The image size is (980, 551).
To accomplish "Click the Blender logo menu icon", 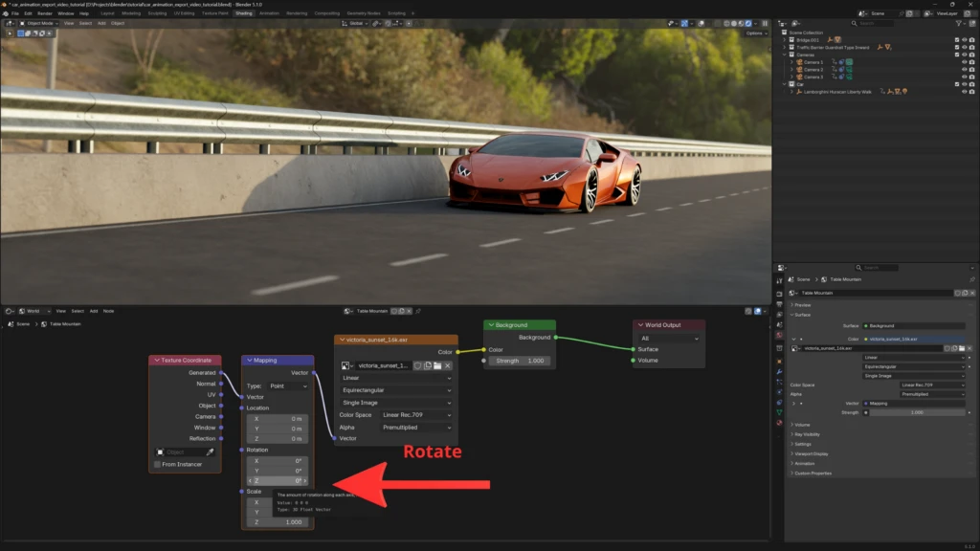I will pyautogui.click(x=6, y=13).
